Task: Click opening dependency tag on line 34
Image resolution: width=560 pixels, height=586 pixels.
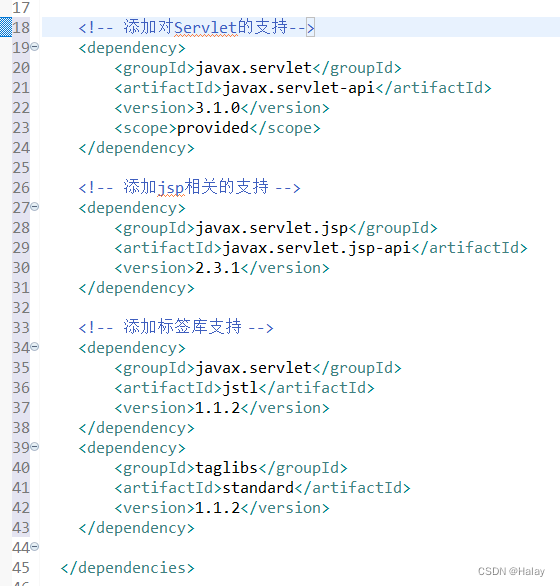Action: click(132, 348)
